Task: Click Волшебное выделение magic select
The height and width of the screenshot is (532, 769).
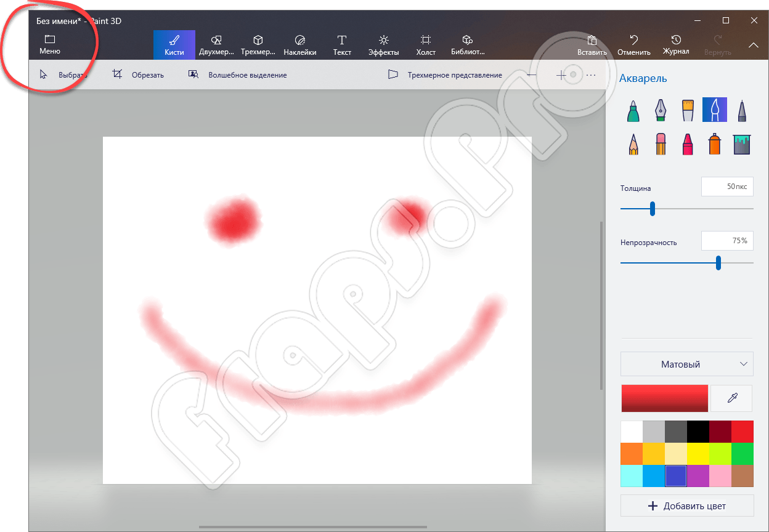Action: click(x=238, y=75)
